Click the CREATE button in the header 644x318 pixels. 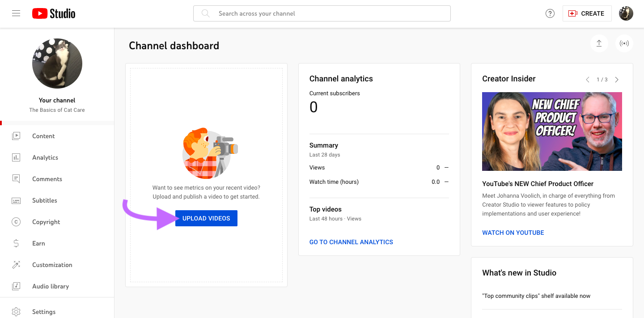point(587,13)
